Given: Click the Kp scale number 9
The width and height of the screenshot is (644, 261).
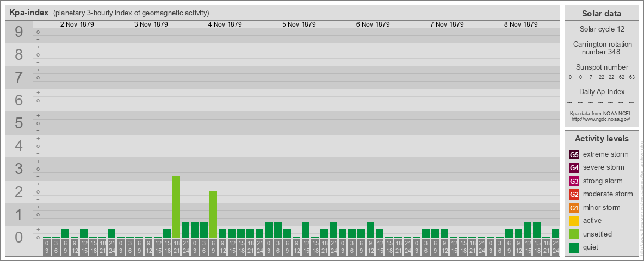Looking at the screenshot, I should pyautogui.click(x=18, y=32).
